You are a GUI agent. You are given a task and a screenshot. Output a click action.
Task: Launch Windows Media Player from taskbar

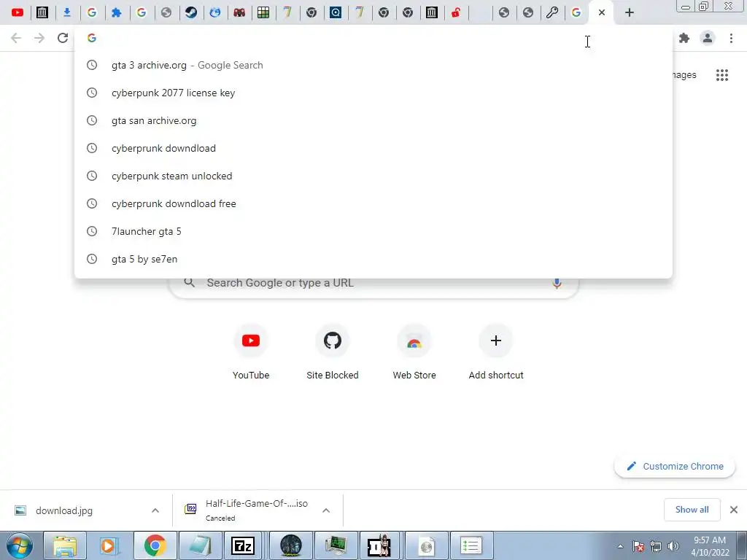coord(109,545)
